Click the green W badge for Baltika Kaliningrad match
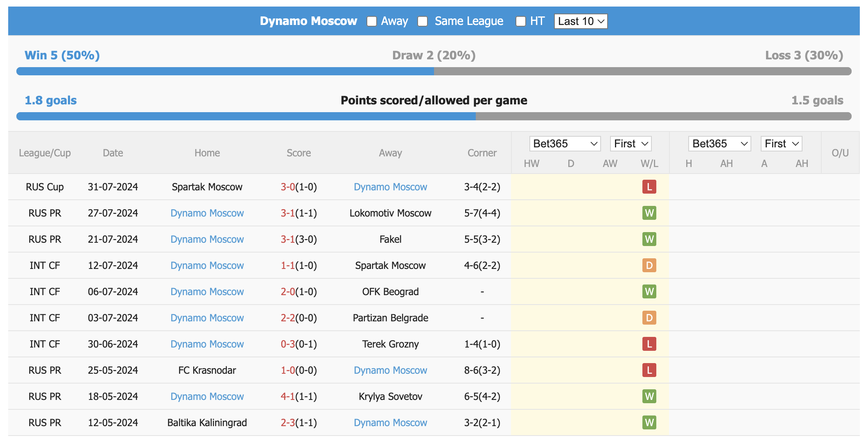Viewport: 868px width, 438px height. pos(649,422)
